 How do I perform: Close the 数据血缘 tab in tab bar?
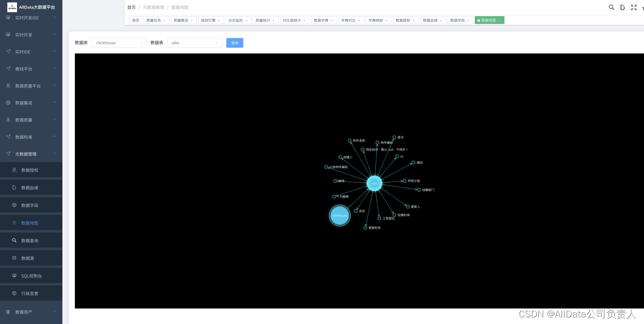[x=441, y=21]
